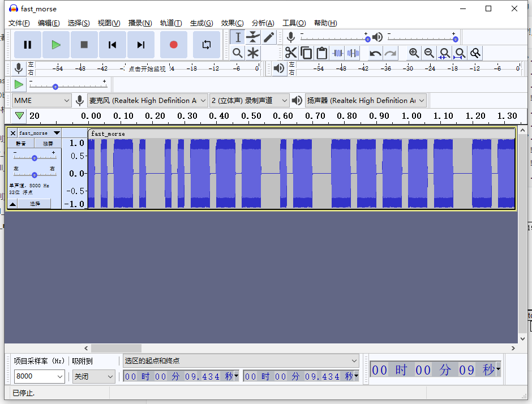Click the Zoom In magnifier

click(414, 53)
